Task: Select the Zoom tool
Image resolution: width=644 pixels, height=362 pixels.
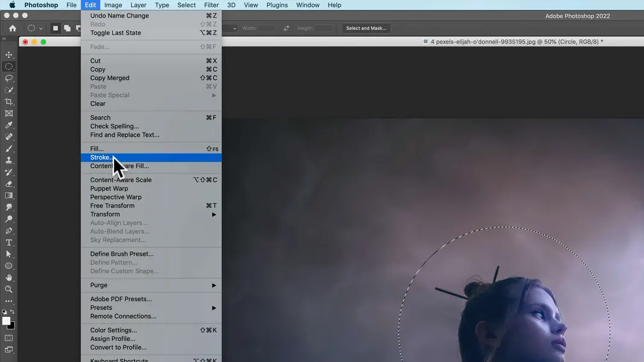Action: click(8, 289)
